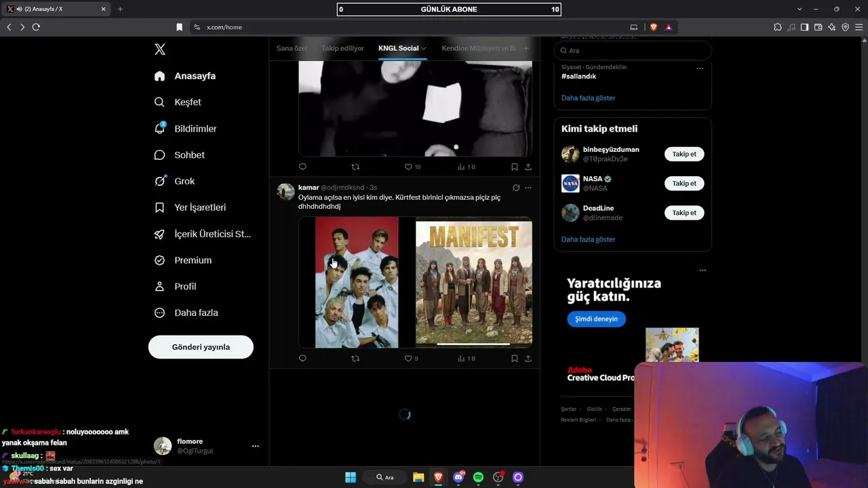Click Şimdi deneyin on Adobe ad
The height and width of the screenshot is (488, 868).
[x=596, y=319]
